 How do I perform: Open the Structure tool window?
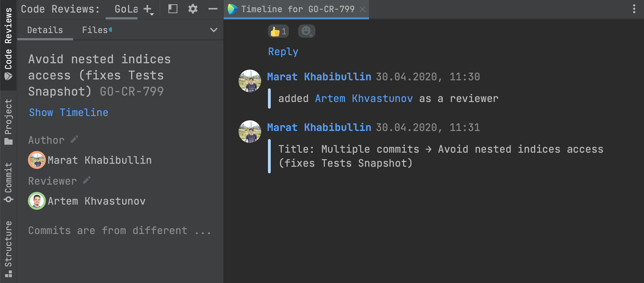[x=8, y=249]
